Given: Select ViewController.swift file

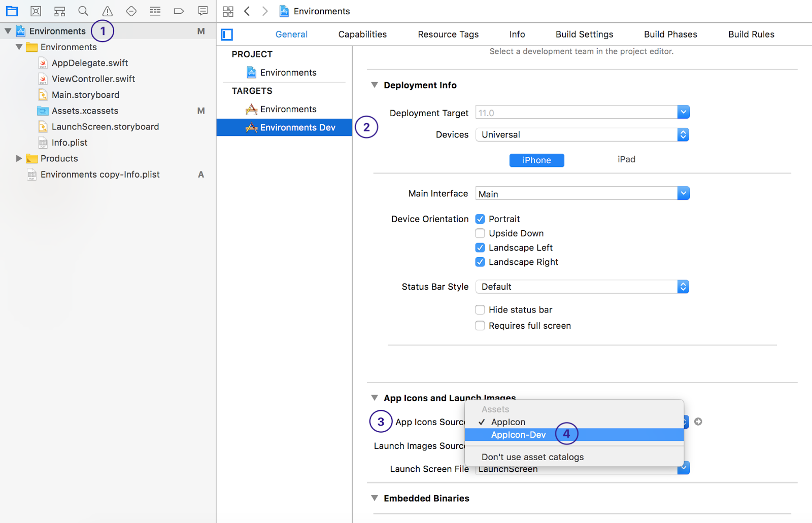Looking at the screenshot, I should pyautogui.click(x=93, y=79).
